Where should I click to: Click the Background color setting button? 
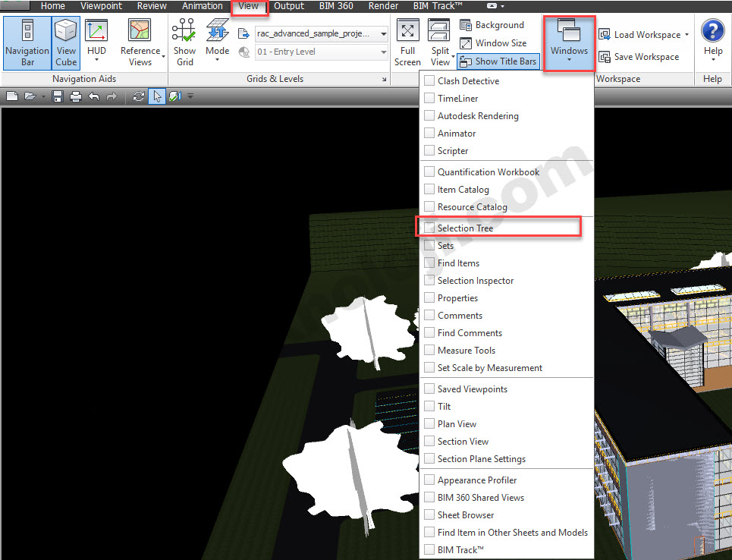click(x=492, y=25)
